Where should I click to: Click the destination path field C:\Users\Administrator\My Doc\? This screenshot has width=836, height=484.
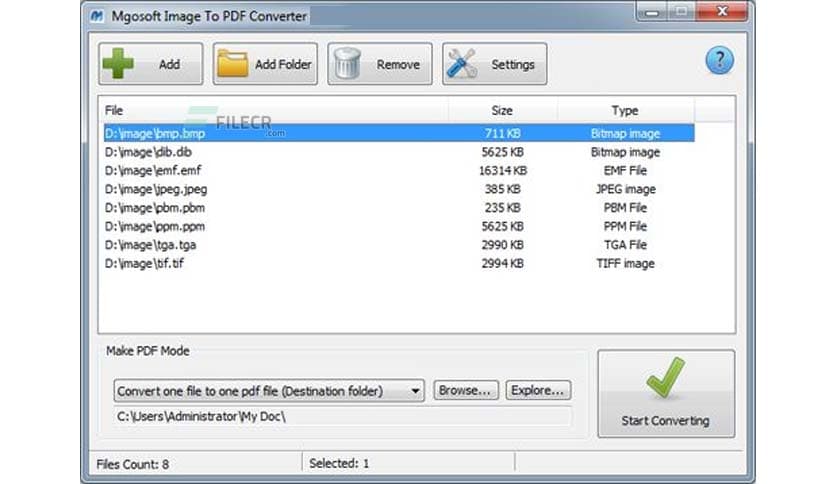tap(343, 416)
